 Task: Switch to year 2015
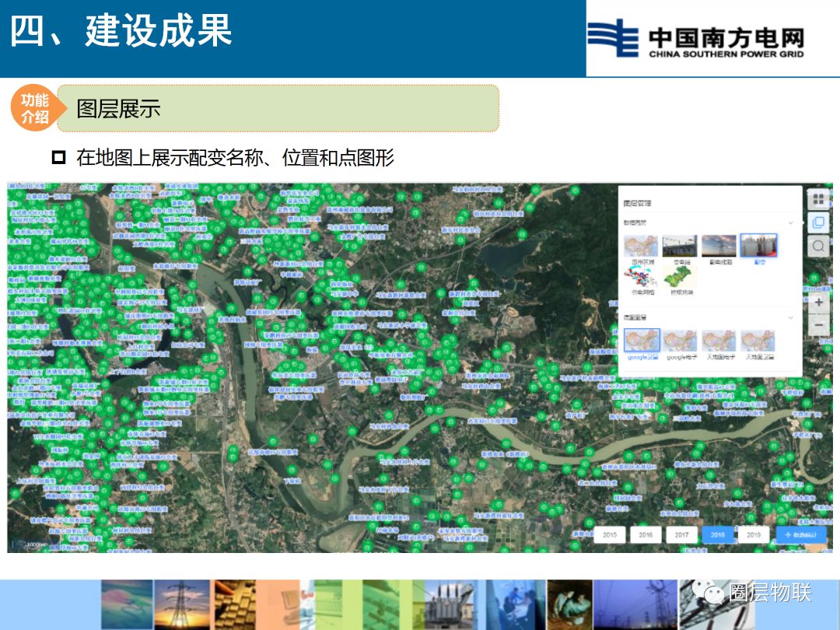pyautogui.click(x=610, y=534)
